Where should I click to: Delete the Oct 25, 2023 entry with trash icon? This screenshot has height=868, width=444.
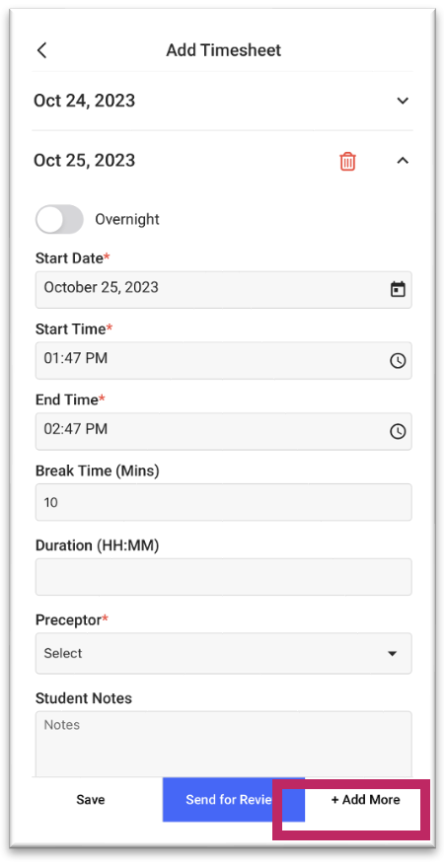(x=347, y=162)
